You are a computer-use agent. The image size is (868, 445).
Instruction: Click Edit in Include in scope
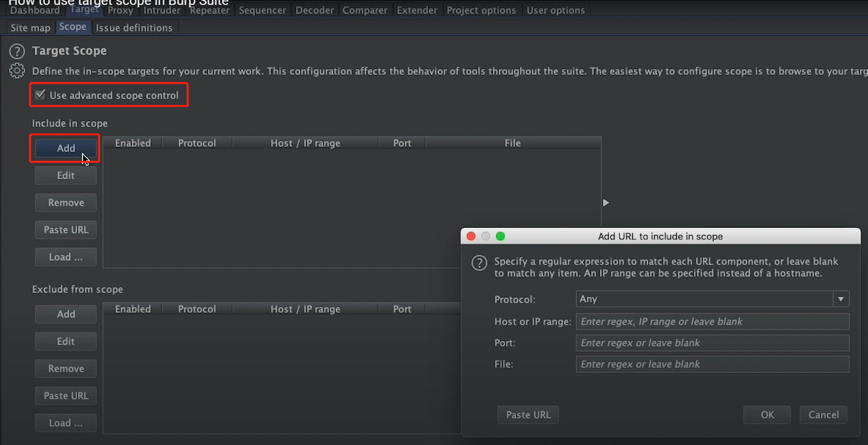(x=66, y=175)
